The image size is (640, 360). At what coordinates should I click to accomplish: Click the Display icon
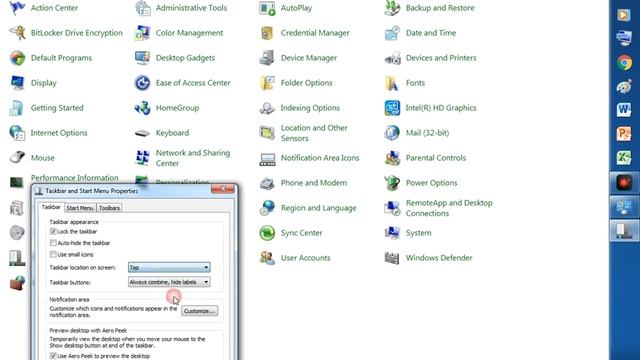[17, 83]
